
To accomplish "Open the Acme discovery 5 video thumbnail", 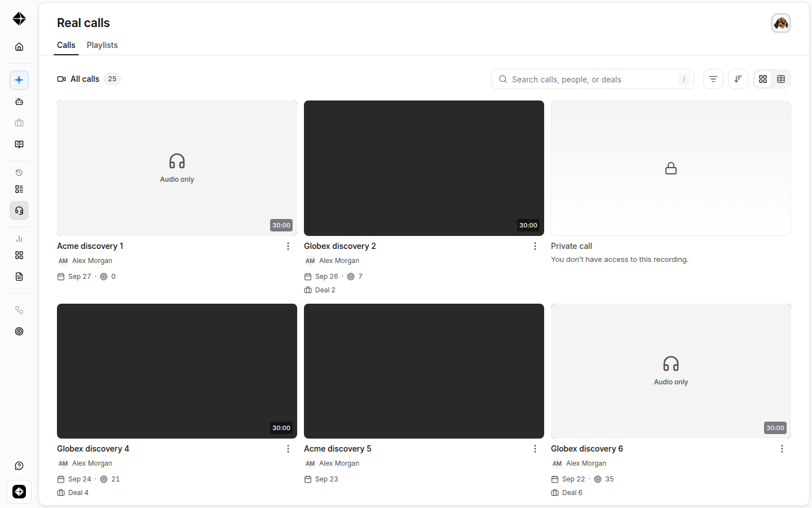I will coord(424,371).
